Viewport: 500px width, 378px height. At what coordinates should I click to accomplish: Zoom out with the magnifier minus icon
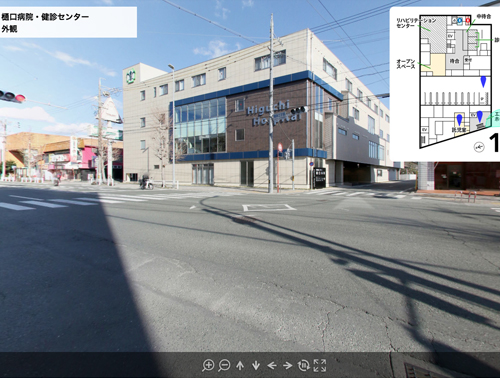[x=224, y=365]
